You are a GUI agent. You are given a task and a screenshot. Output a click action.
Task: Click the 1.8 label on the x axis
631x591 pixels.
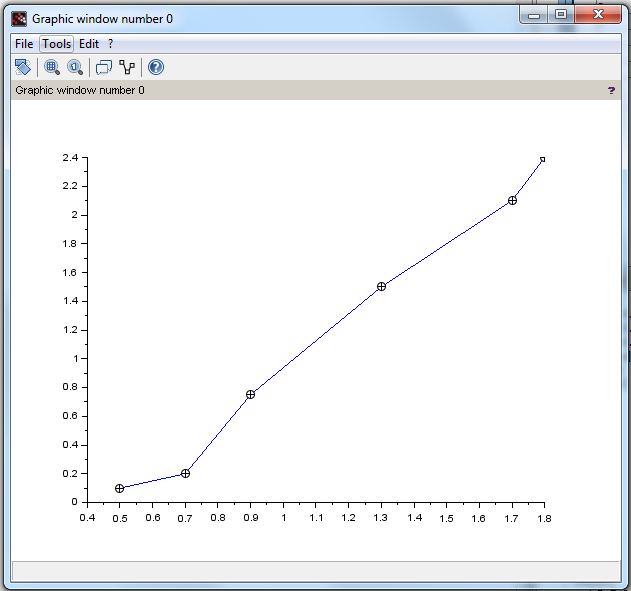tap(544, 518)
